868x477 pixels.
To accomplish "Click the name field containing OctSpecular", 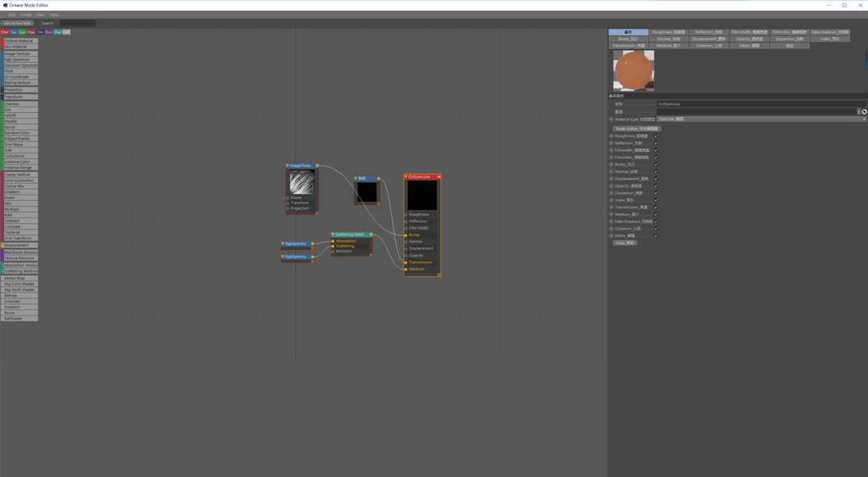I will [761, 104].
